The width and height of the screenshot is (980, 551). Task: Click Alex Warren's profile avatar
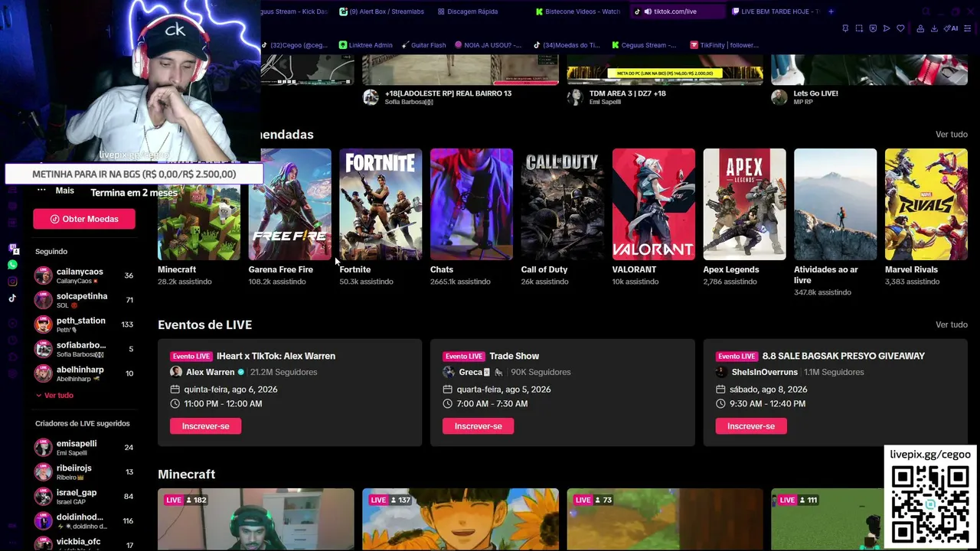176,372
